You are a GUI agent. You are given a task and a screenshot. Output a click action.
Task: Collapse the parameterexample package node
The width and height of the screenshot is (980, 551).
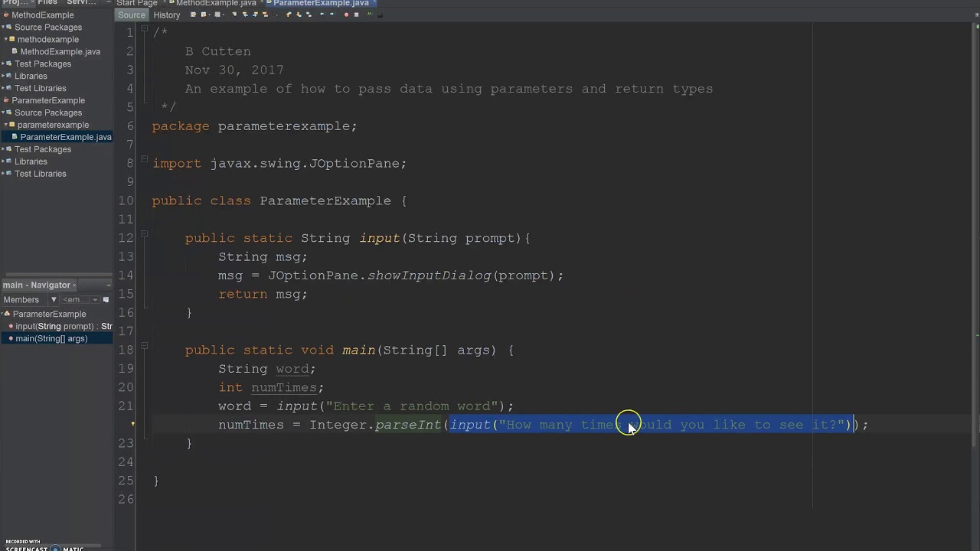click(6, 125)
